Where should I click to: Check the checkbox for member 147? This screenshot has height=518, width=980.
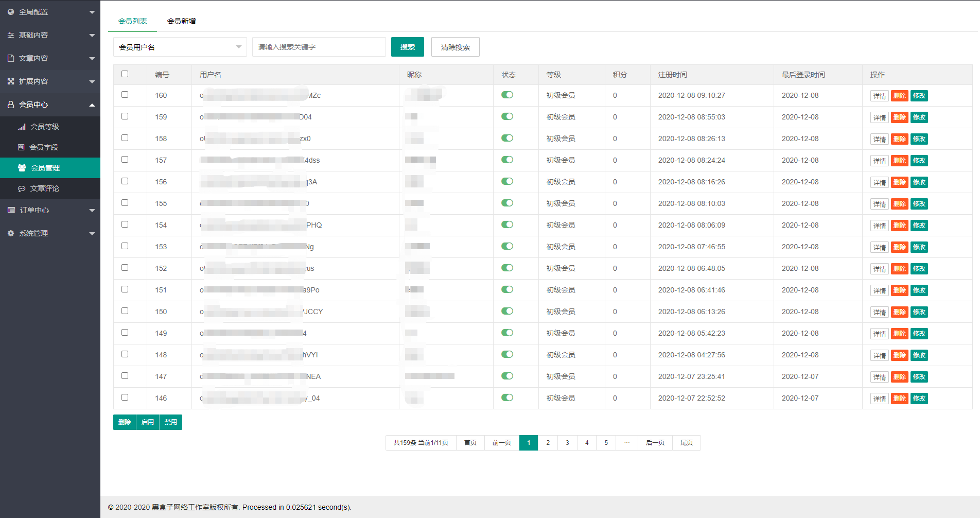tap(125, 375)
